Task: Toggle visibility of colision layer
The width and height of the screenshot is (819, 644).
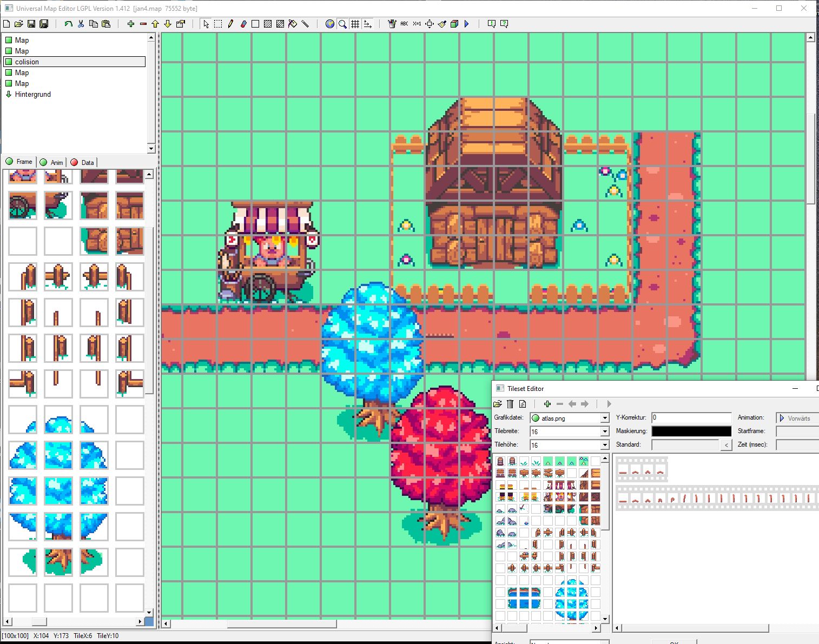Action: pos(9,62)
